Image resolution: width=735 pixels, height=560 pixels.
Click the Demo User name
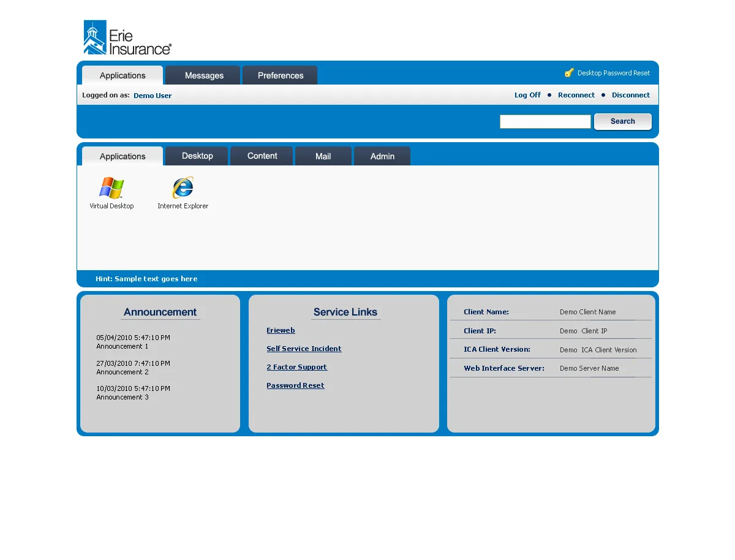click(x=153, y=96)
